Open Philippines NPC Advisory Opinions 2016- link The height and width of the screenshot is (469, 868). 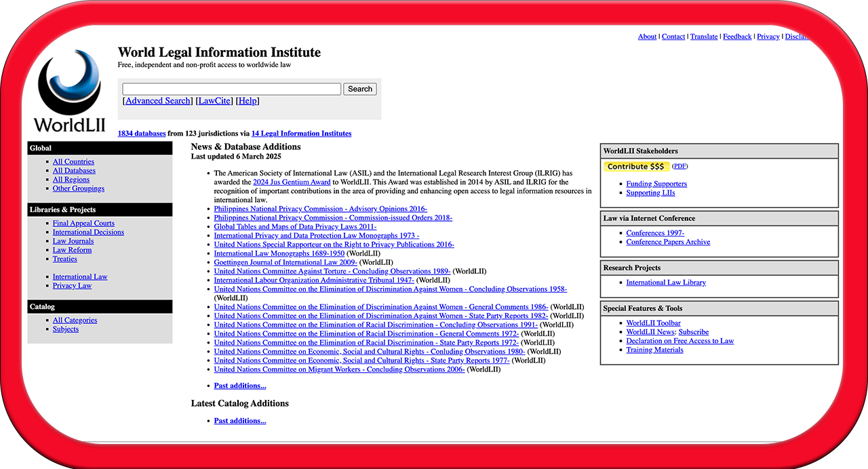click(x=321, y=209)
